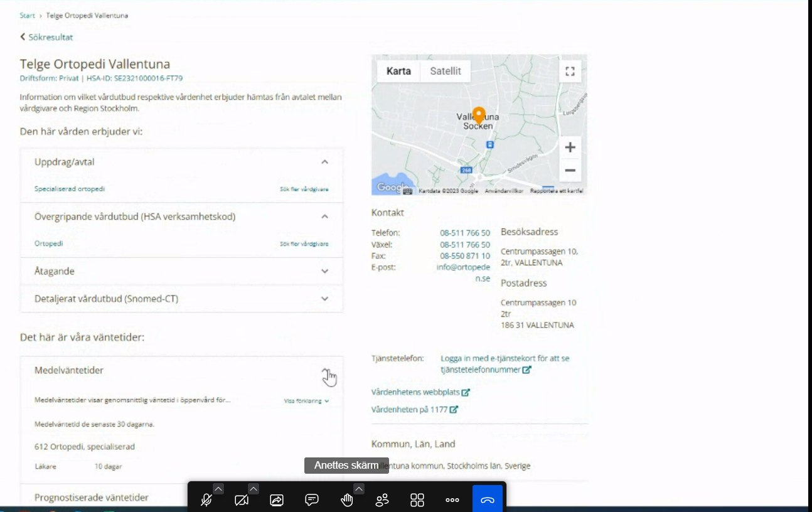812x512 pixels.
Task: Zoom out on the map
Action: tap(570, 170)
